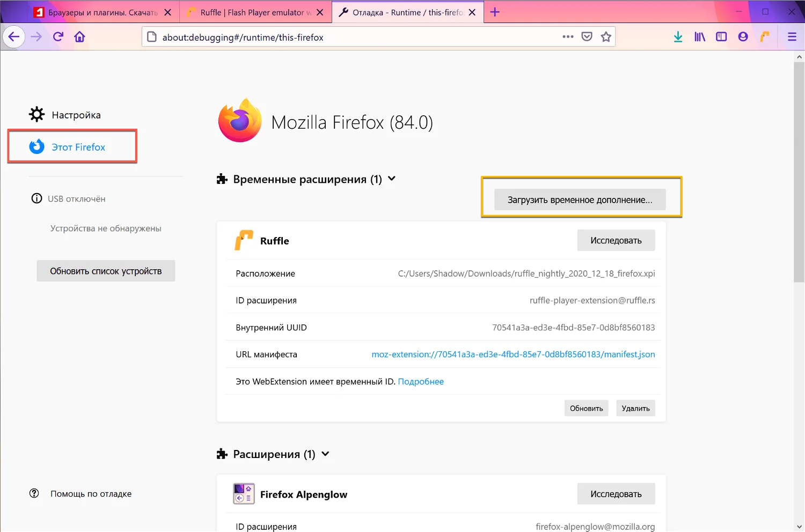805x532 pixels.
Task: Toggle the sidebar view icon
Action: click(721, 37)
